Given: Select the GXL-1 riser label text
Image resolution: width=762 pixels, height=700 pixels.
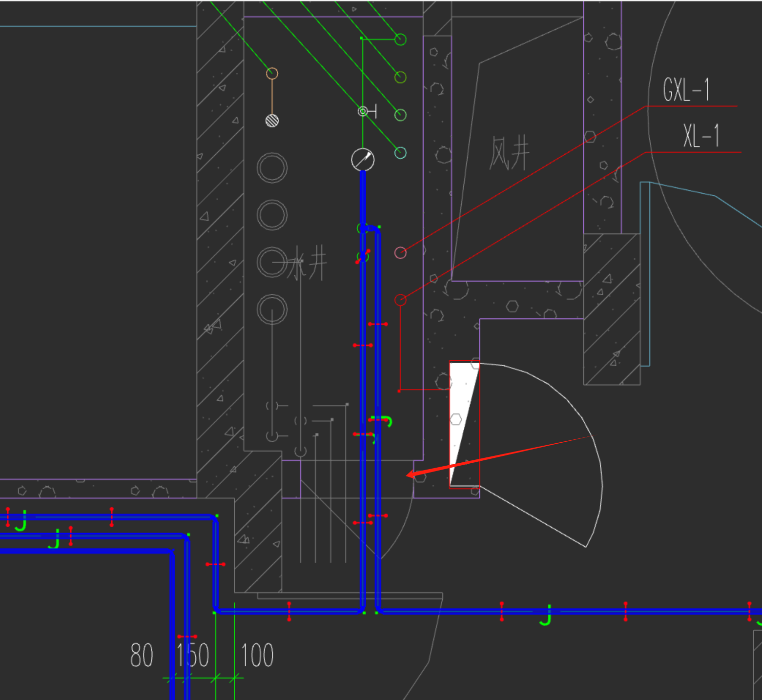Looking at the screenshot, I should click(686, 90).
